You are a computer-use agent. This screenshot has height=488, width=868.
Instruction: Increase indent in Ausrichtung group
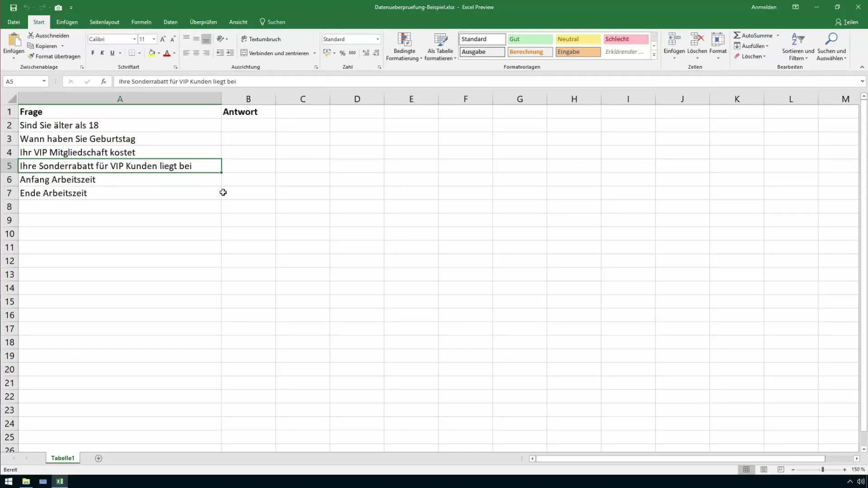point(230,53)
